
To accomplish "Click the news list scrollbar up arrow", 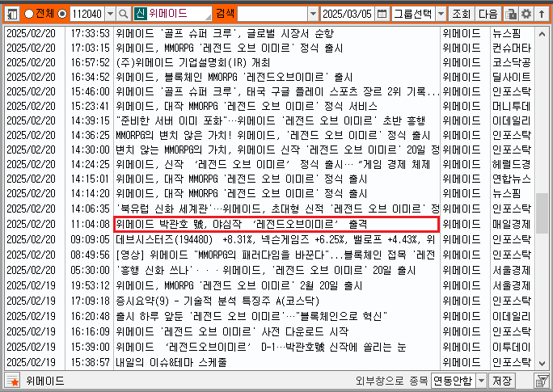I will [x=542, y=34].
